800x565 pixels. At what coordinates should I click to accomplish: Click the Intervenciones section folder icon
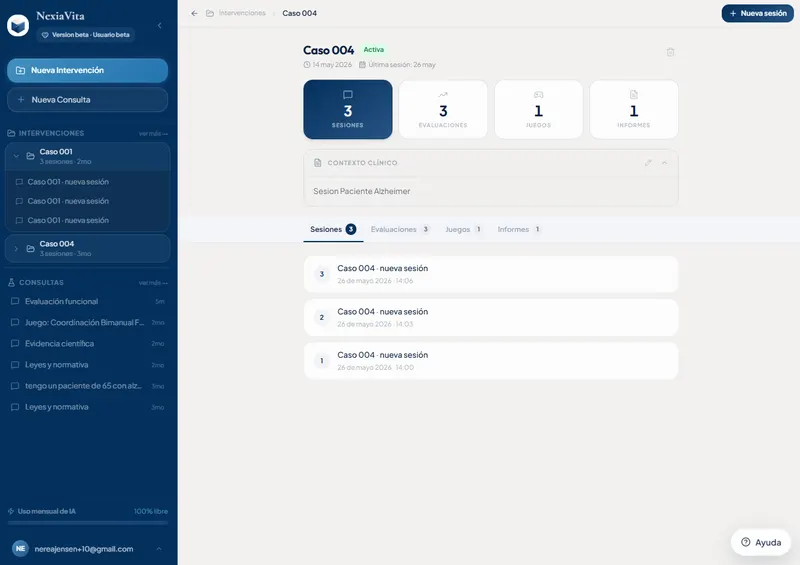point(11,133)
